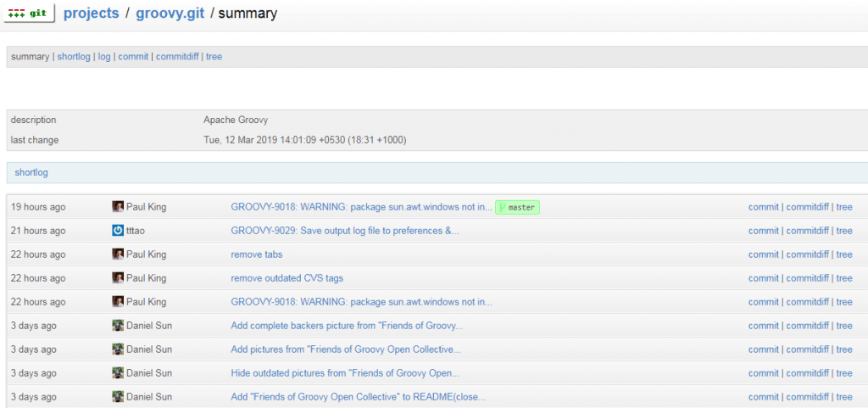Click Paul King's avatar in 19 hours ago row
Image resolution: width=868 pixels, height=408 pixels.
point(117,207)
